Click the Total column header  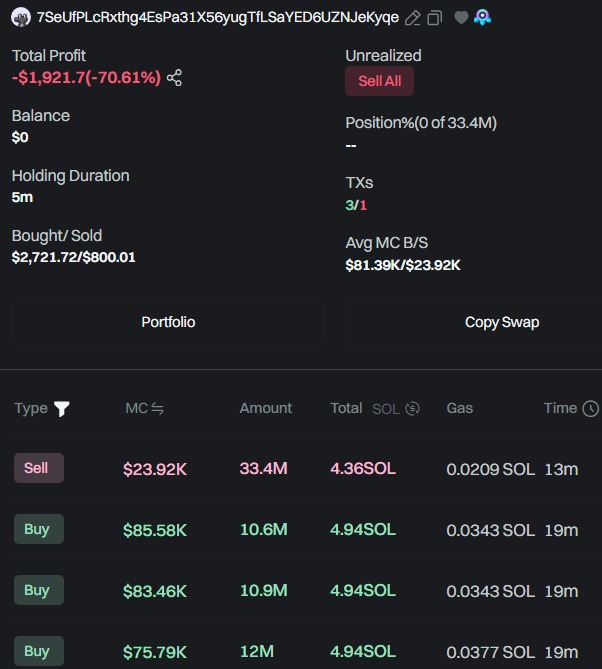346,408
